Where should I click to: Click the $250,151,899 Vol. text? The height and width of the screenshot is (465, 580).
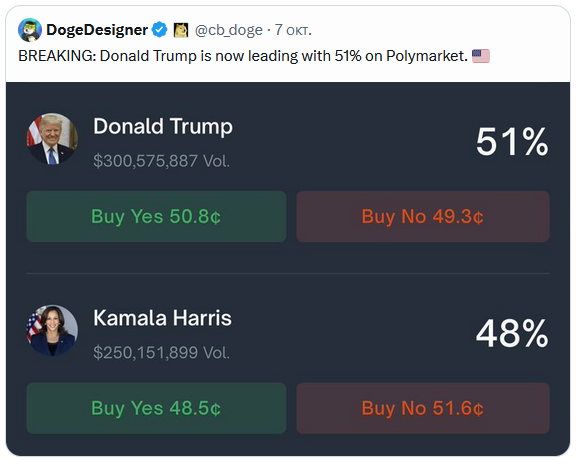click(161, 353)
